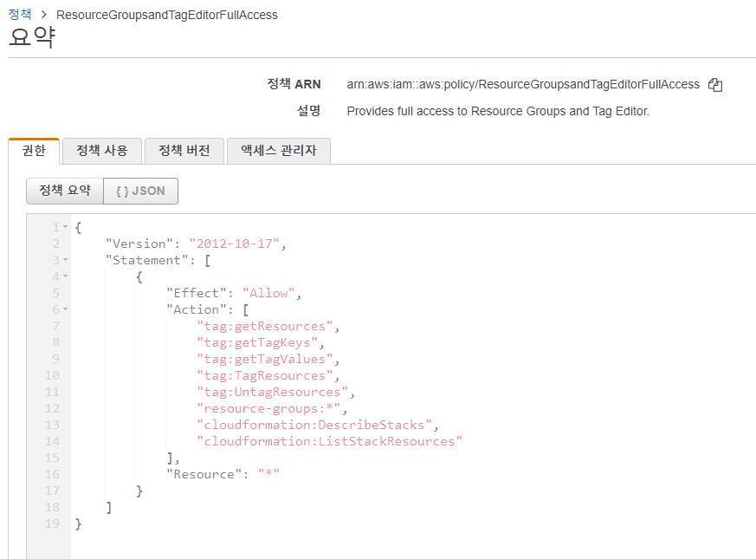756x559 pixels.
Task: Collapse the Statement array fold arrow on line 3
Action: point(65,260)
